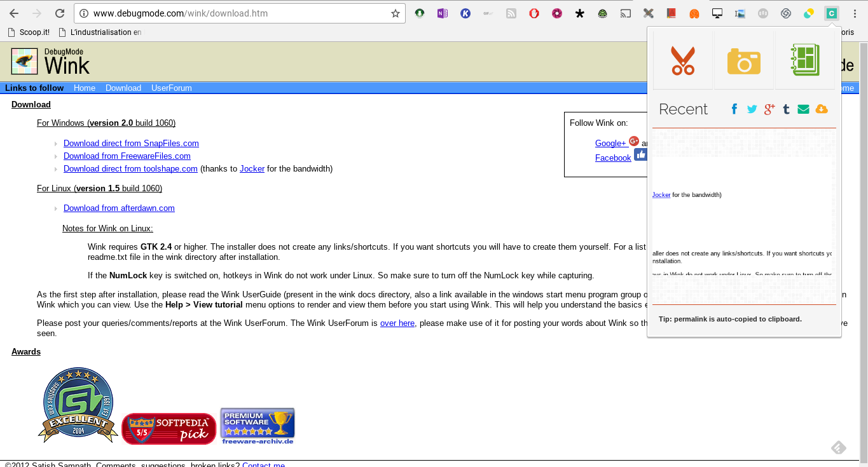868x467 pixels.
Task: Click the page vertical scrollbar
Action: (x=864, y=254)
